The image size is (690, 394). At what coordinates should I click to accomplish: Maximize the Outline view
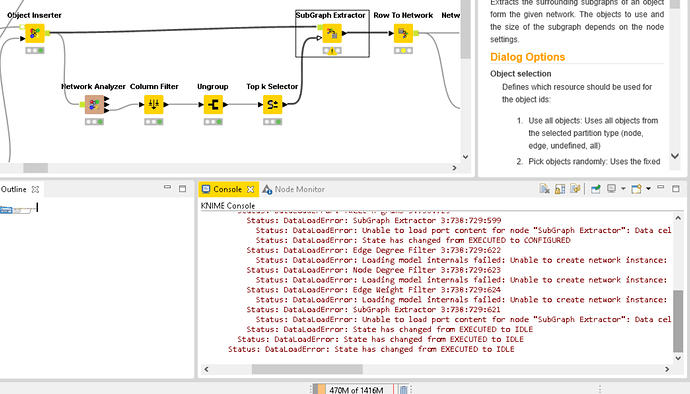(183, 189)
